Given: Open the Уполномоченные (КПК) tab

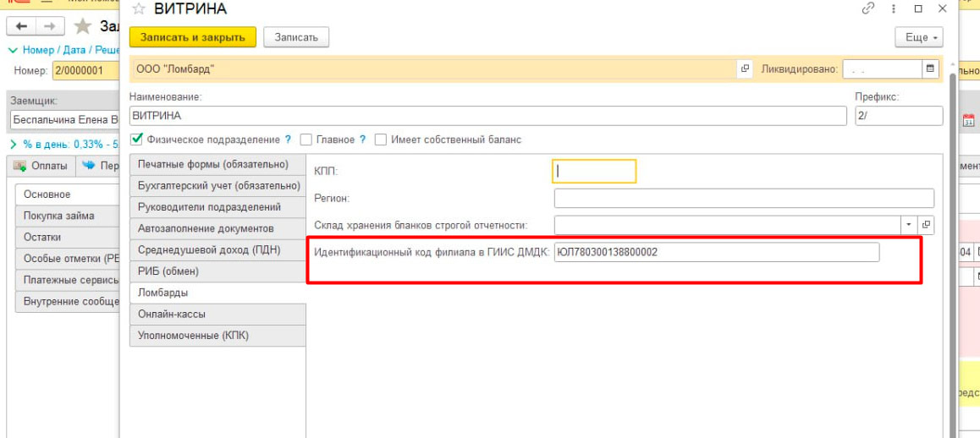Looking at the screenshot, I should pyautogui.click(x=217, y=336).
